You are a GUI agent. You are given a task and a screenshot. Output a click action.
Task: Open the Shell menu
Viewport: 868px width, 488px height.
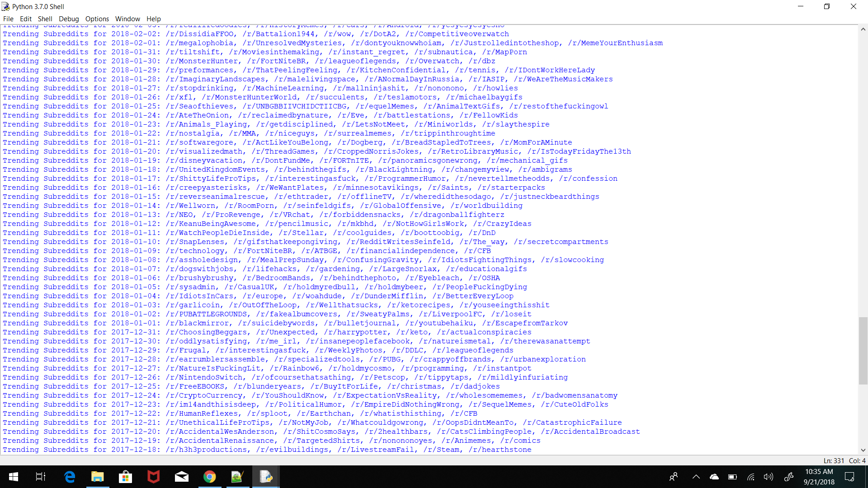tap(45, 19)
